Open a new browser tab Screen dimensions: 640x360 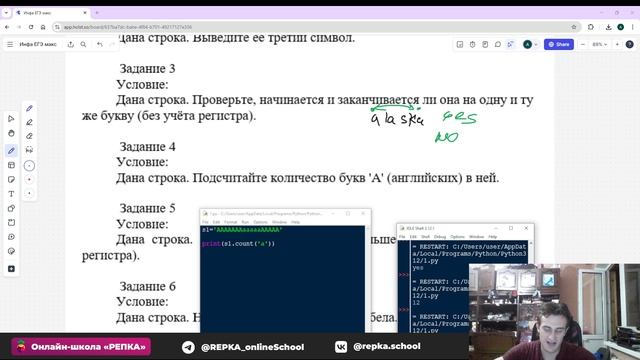(x=97, y=13)
